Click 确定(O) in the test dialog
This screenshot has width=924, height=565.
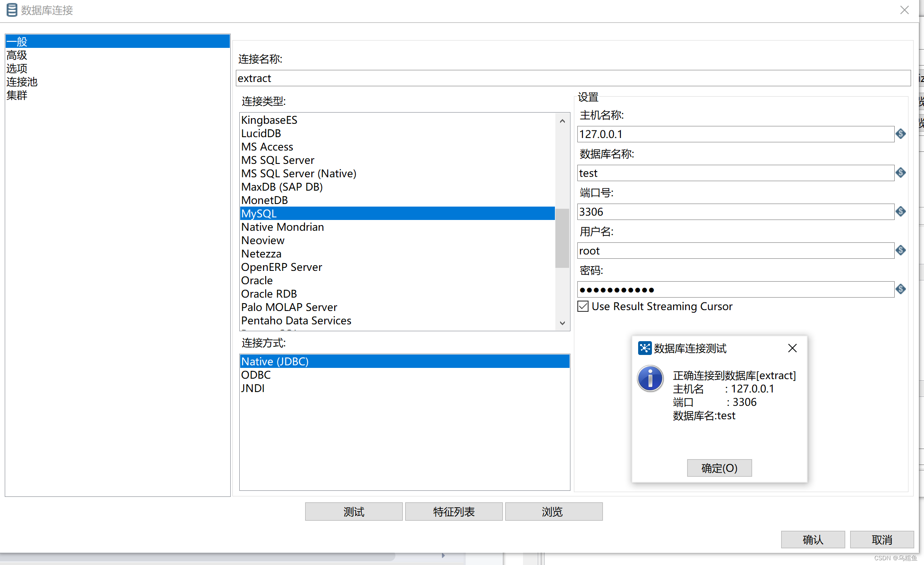719,468
